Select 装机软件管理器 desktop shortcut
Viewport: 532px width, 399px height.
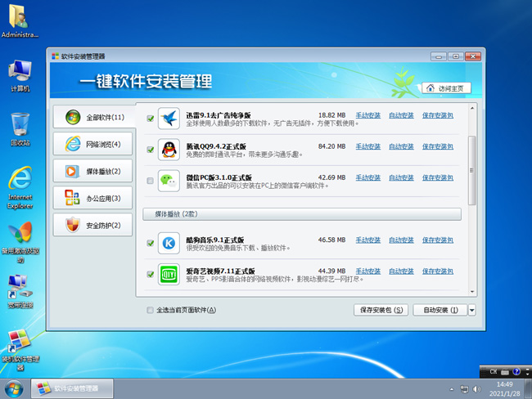tap(20, 350)
